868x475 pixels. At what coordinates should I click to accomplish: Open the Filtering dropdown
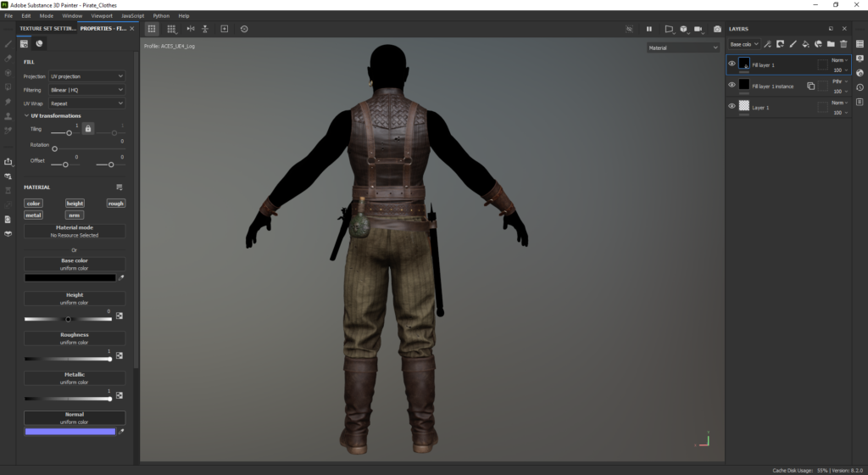[x=87, y=90]
